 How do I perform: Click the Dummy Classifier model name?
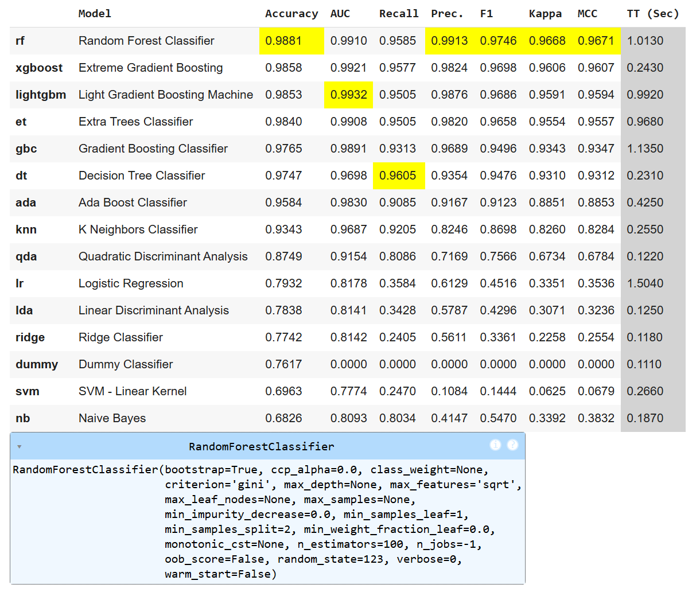coord(126,364)
